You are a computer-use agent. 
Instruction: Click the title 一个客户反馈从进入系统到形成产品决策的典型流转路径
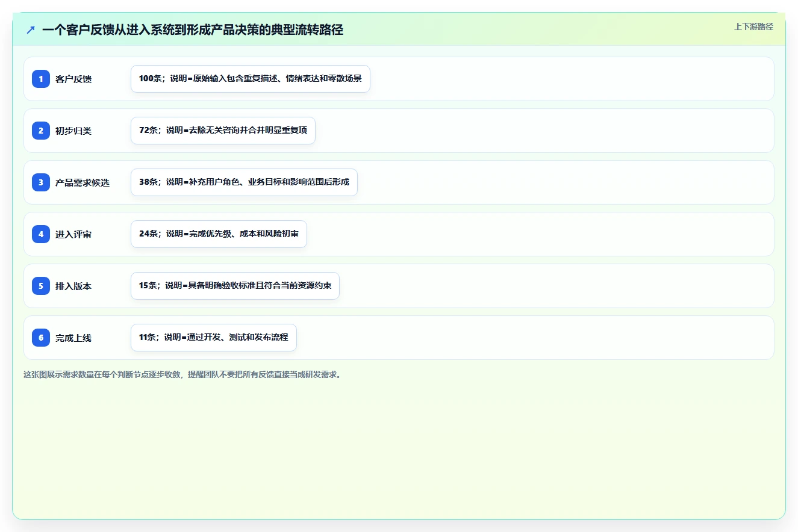pos(193,29)
